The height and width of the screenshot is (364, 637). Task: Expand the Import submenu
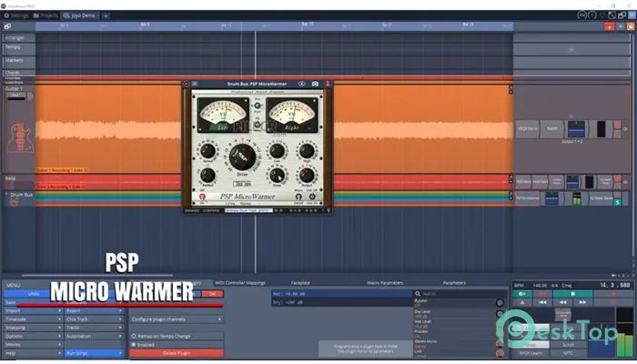pos(34,311)
